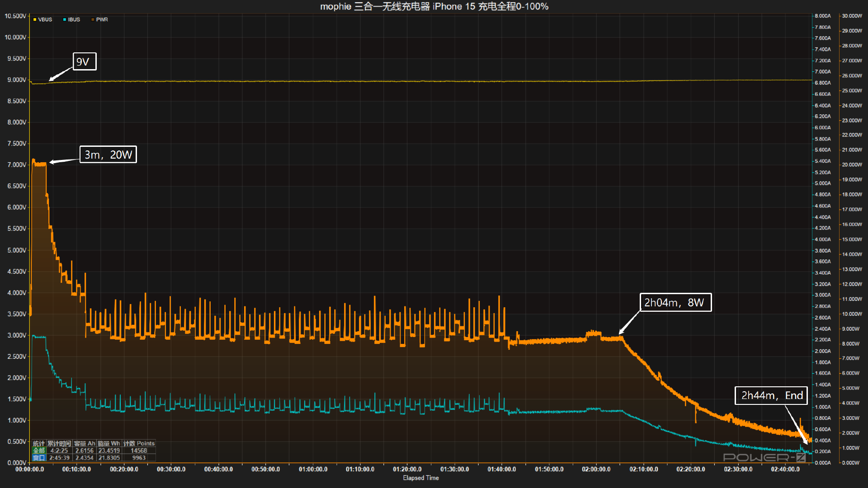Click the 02:40:00.0 time axis tick
The width and height of the screenshot is (868, 488).
pos(785,469)
